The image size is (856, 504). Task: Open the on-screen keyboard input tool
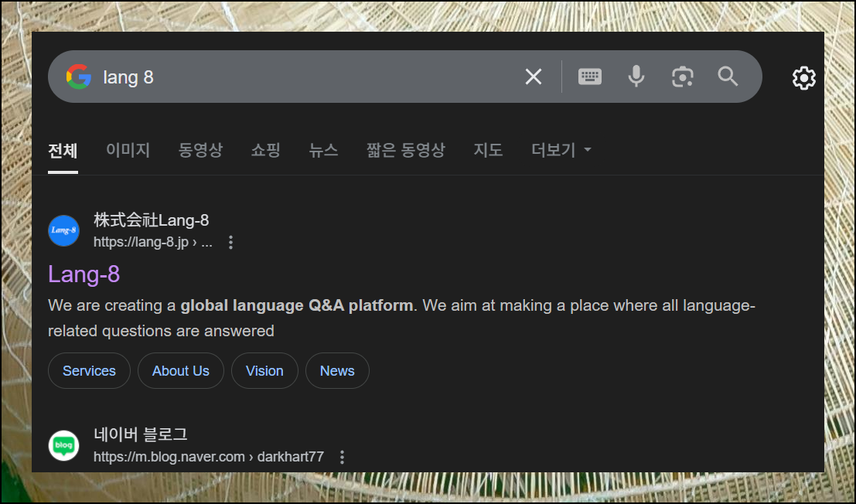(589, 77)
